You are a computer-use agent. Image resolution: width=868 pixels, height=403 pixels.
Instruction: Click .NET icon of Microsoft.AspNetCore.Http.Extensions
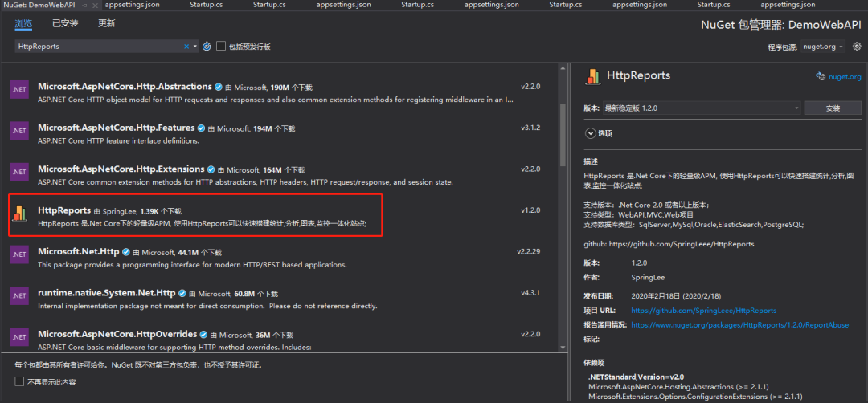[x=19, y=172]
